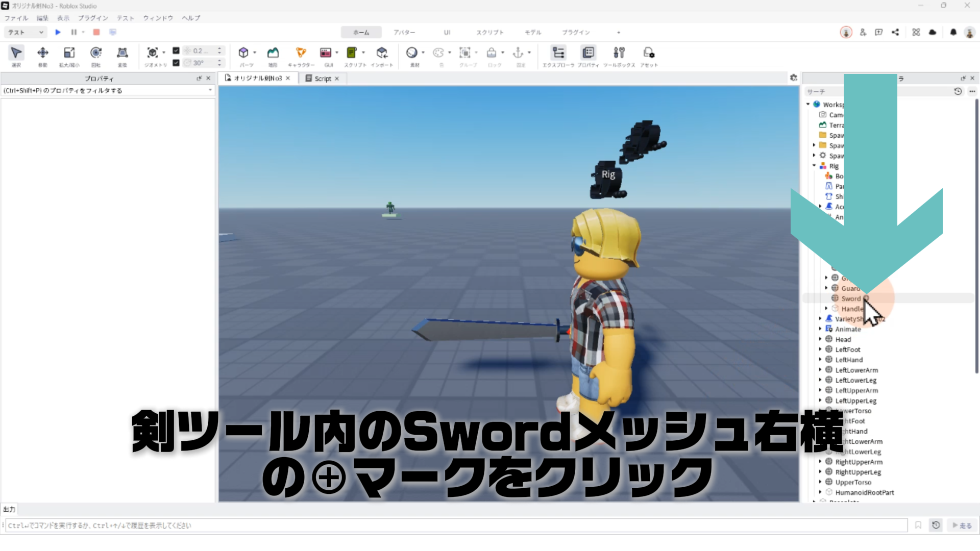The width and height of the screenshot is (980, 551).
Task: Click the Character tool icon
Action: pyautogui.click(x=301, y=53)
